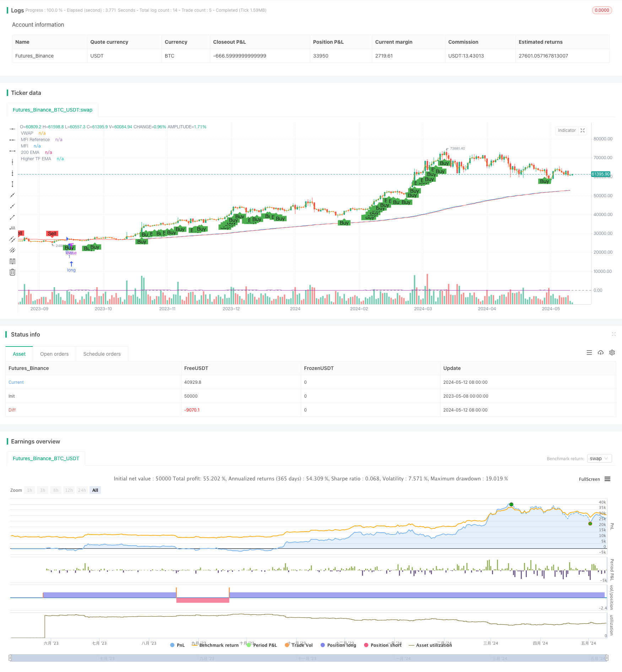Open the list menu icon in Status info
The width and height of the screenshot is (622, 672).
589,353
